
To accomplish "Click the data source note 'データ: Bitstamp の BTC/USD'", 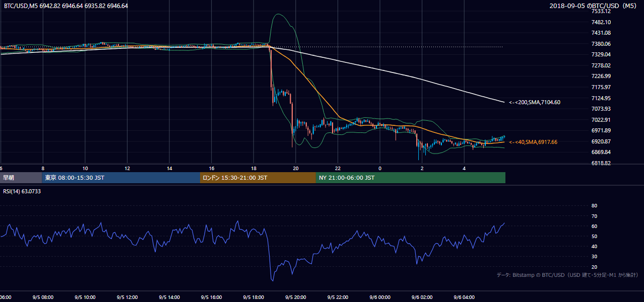I will coord(567,275).
